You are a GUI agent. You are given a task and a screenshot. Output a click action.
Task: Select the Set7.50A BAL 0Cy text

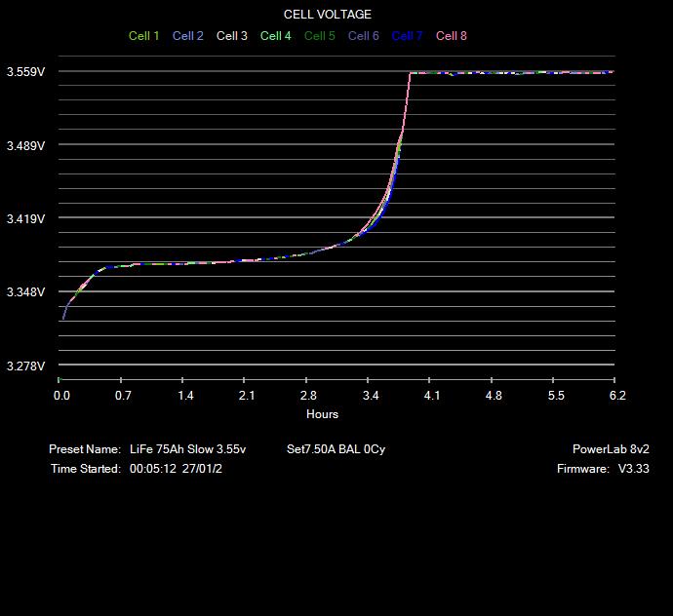(x=336, y=449)
